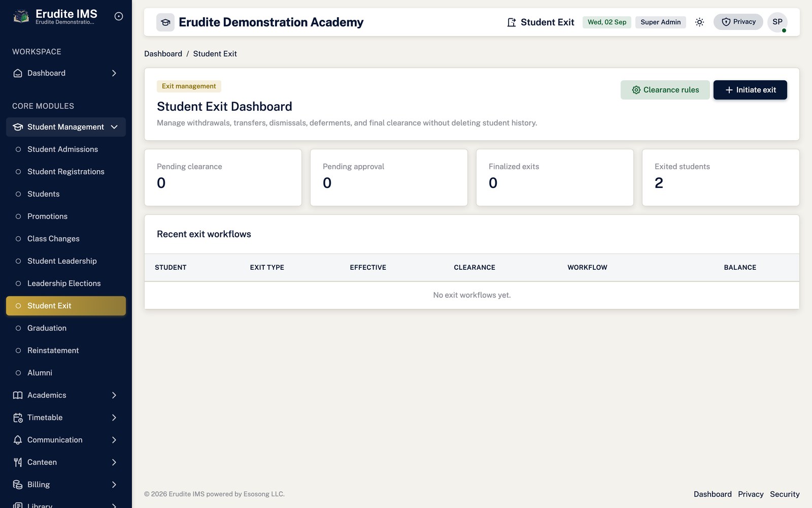
Task: Expand the Billing submenu chevron
Action: (x=114, y=485)
